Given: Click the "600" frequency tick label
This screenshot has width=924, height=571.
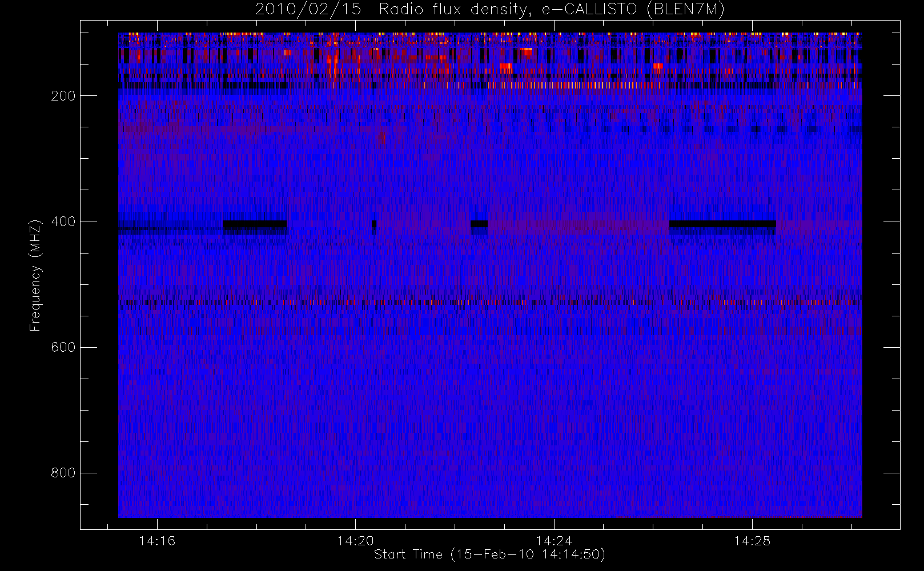Looking at the screenshot, I should 63,347.
